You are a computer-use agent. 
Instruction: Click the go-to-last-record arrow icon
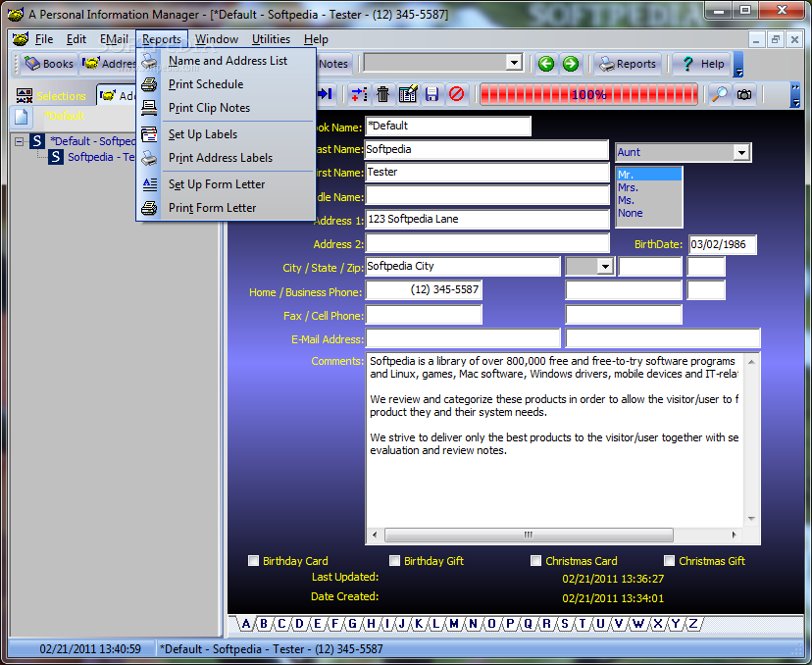tap(326, 94)
